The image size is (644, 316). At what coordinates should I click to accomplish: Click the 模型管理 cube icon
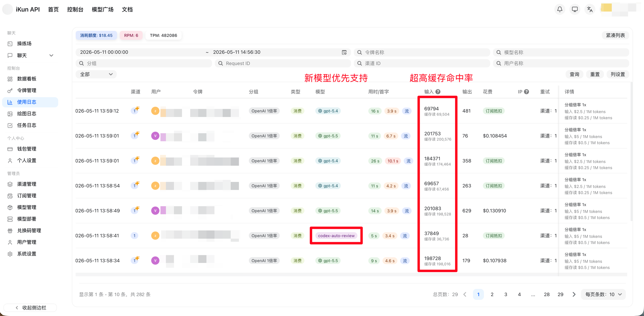[x=10, y=208]
